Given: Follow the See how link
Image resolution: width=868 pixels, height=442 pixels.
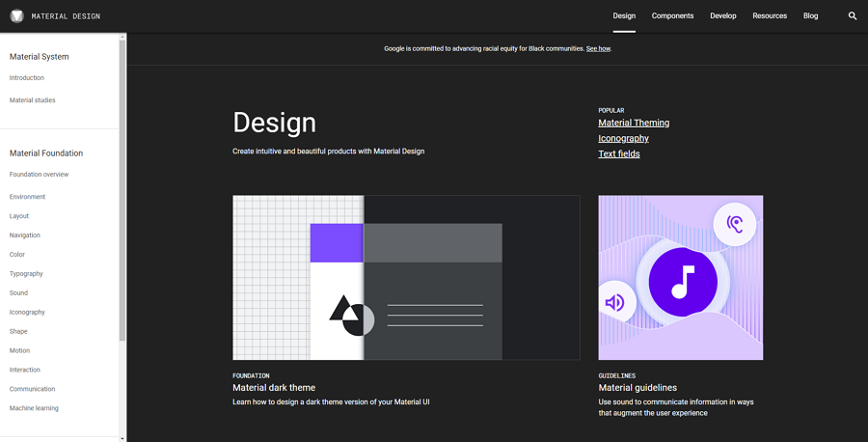Looking at the screenshot, I should click(x=598, y=49).
